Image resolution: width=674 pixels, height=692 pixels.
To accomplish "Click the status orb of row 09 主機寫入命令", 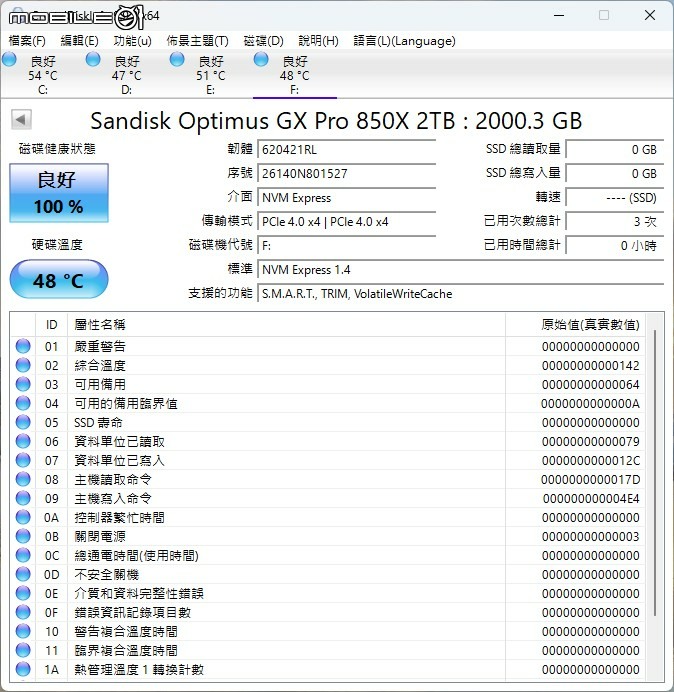I will click(x=23, y=498).
